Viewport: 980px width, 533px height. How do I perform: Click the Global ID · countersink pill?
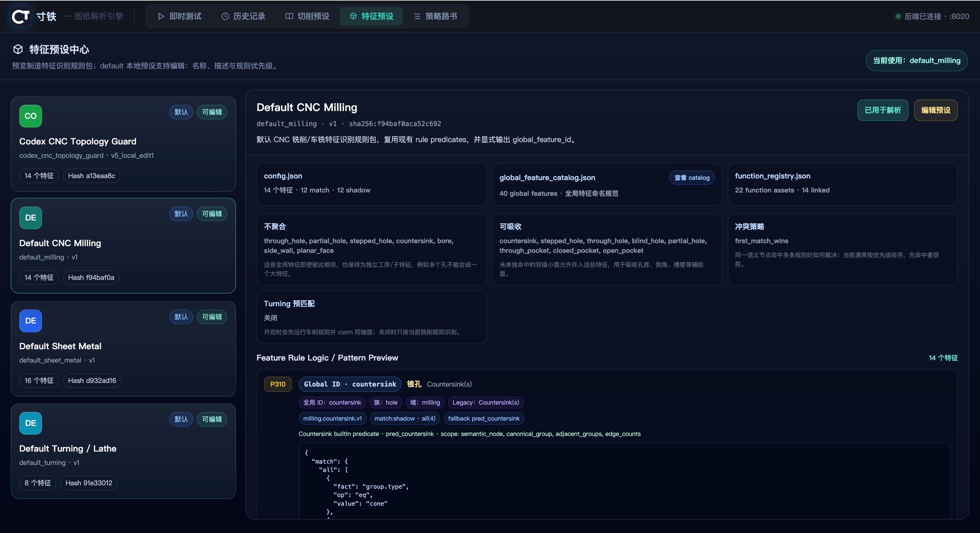[x=350, y=385]
